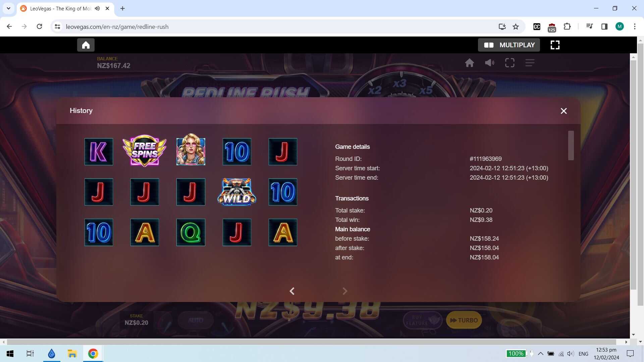Close the History panel

pyautogui.click(x=563, y=111)
